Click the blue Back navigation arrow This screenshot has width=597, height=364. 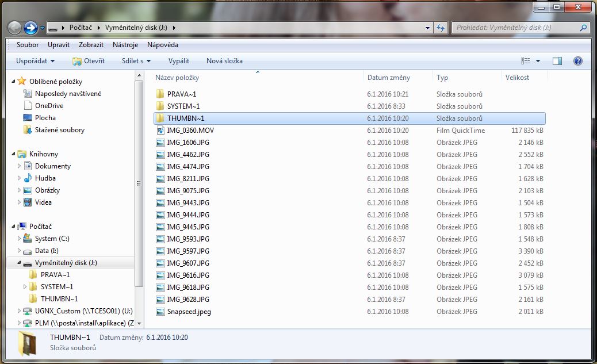pyautogui.click(x=14, y=28)
